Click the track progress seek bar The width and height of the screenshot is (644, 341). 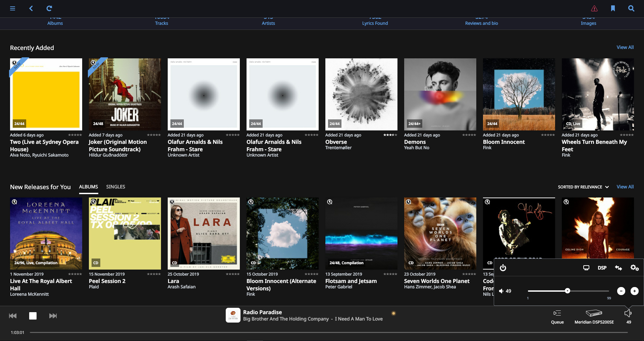coord(329,333)
